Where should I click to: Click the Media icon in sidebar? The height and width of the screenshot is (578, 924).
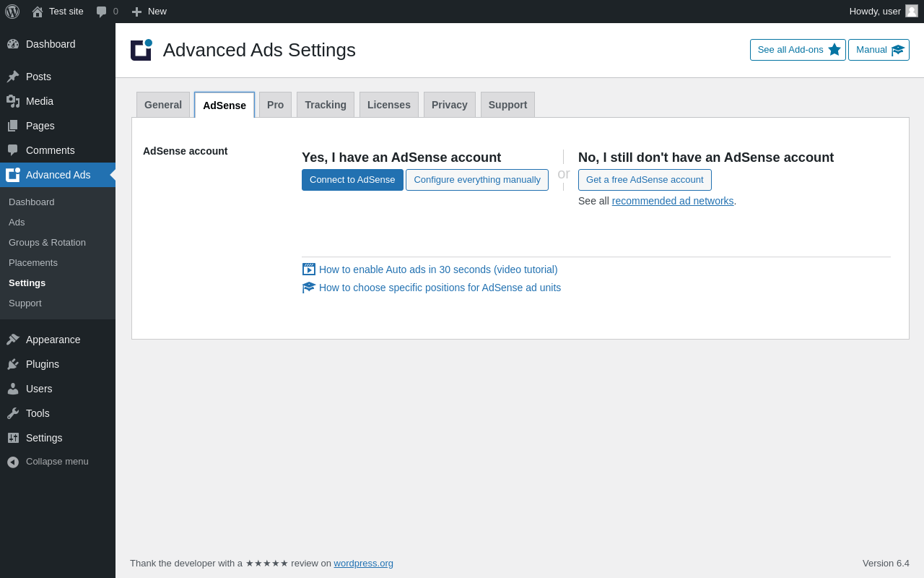[x=13, y=101]
